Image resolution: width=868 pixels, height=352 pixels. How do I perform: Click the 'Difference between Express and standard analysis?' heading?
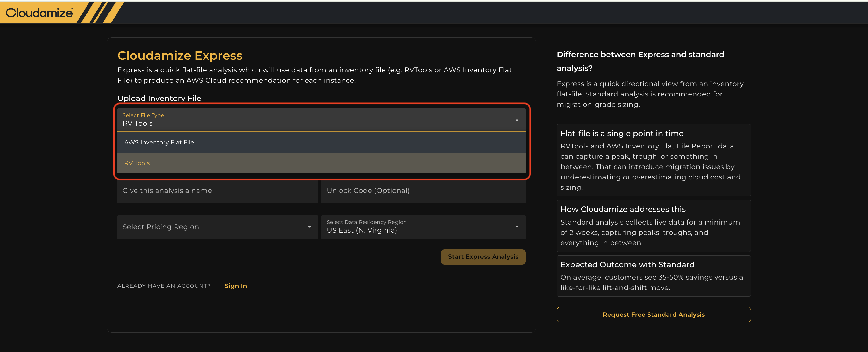[x=640, y=61]
